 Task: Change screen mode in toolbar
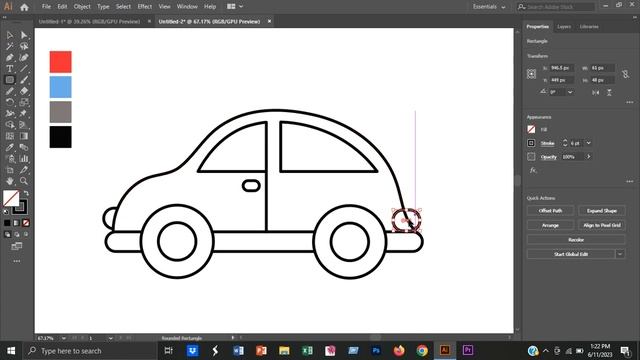click(x=16, y=246)
